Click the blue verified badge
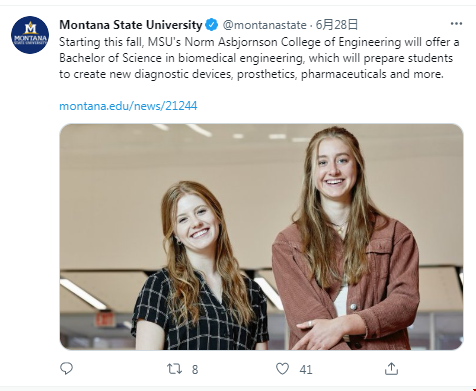476x391 pixels. tap(211, 25)
